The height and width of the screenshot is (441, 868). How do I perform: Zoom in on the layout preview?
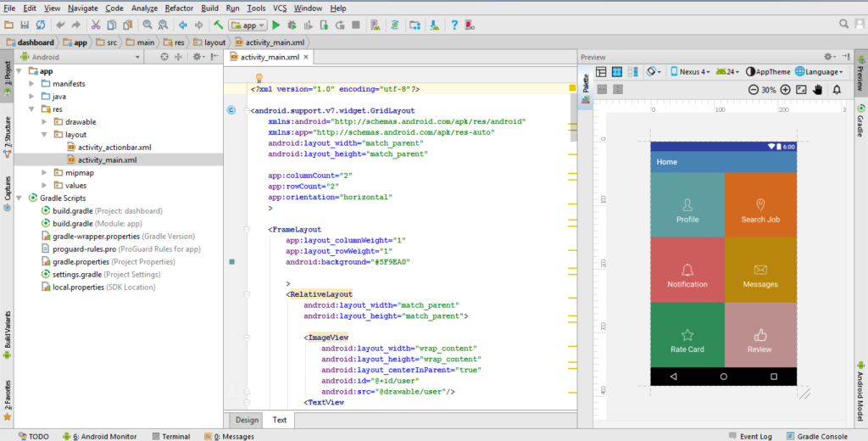pos(785,89)
